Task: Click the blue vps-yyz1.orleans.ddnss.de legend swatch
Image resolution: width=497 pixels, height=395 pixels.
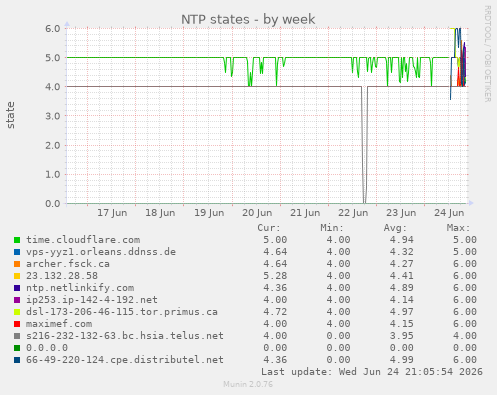Action: click(17, 252)
